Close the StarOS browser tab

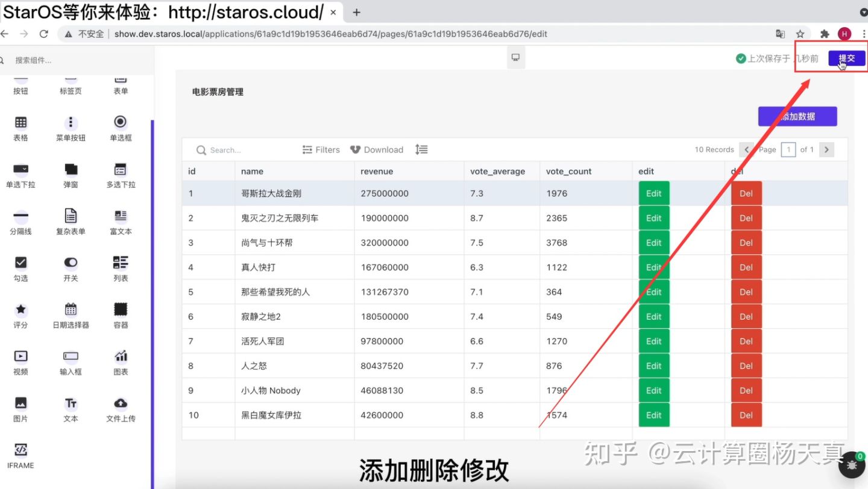click(333, 12)
